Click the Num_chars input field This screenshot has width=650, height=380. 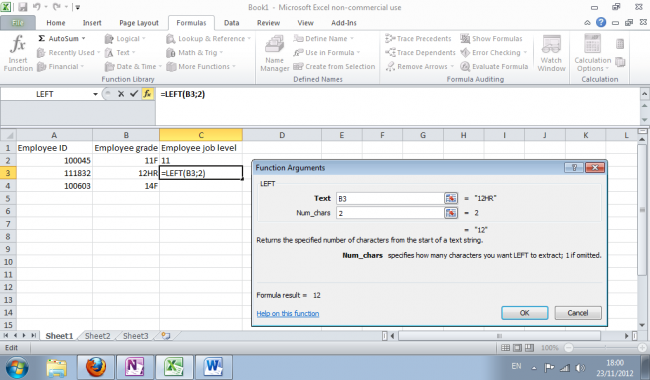point(390,213)
